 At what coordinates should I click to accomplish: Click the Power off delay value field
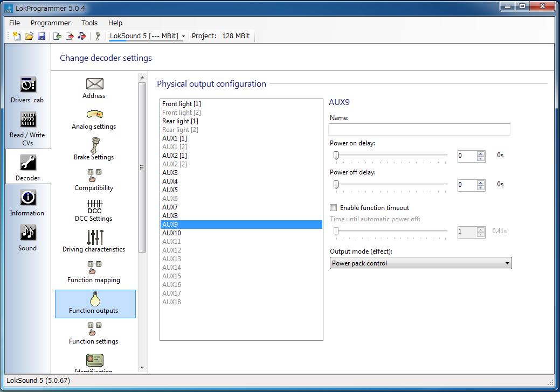point(467,184)
